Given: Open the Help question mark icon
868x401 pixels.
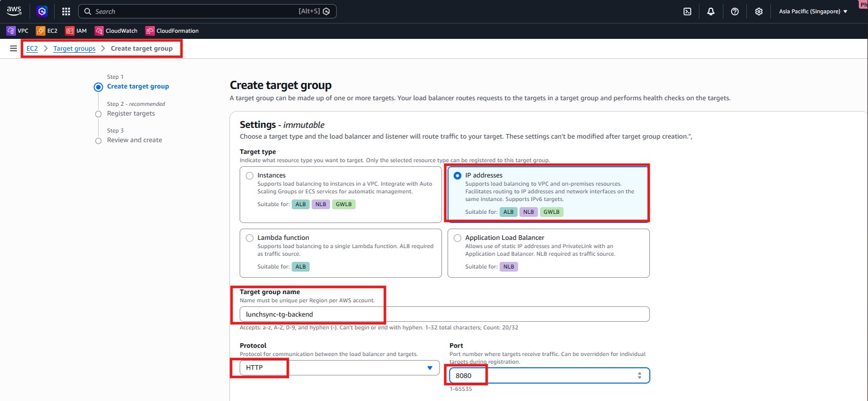Looking at the screenshot, I should 735,11.
